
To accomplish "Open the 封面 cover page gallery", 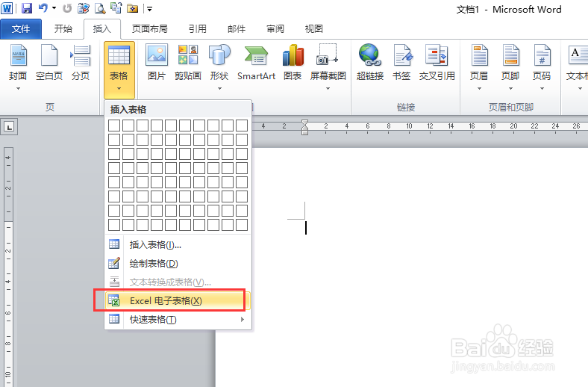I will point(18,66).
